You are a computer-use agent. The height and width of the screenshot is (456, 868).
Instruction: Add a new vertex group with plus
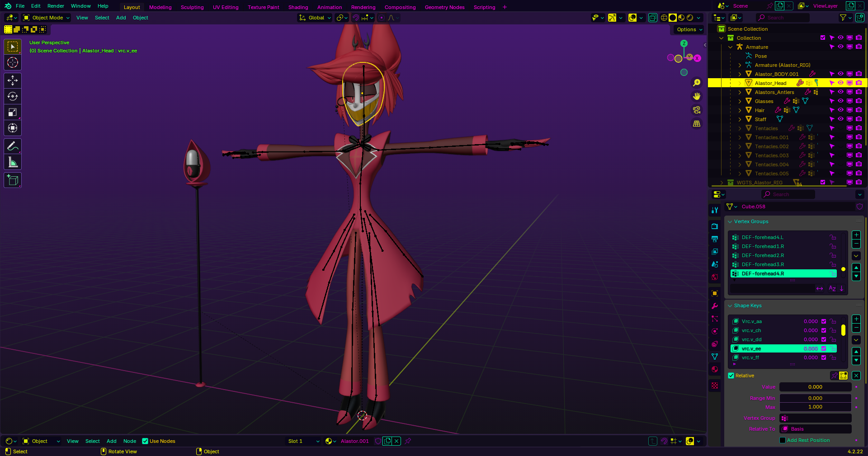[856, 235]
